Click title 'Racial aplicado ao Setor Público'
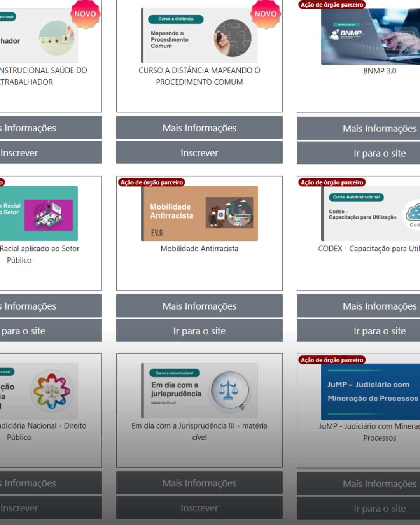The image size is (420, 525). [40, 254]
